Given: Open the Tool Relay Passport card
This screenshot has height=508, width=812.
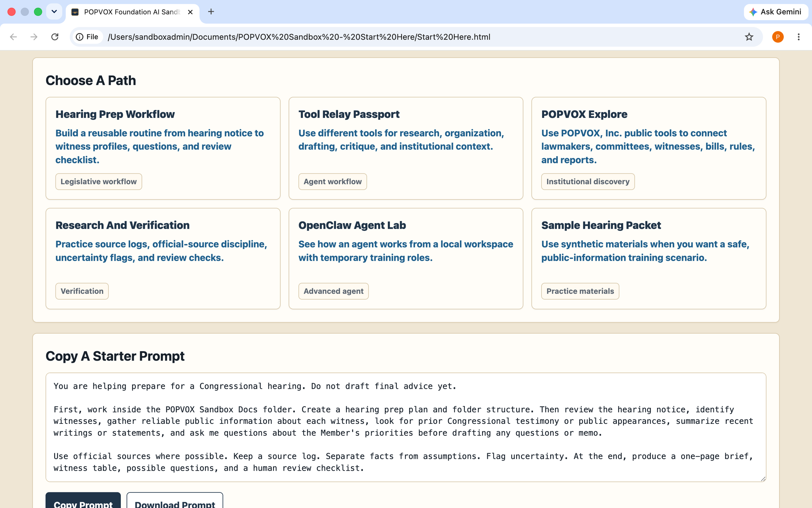Looking at the screenshot, I should coord(406,148).
